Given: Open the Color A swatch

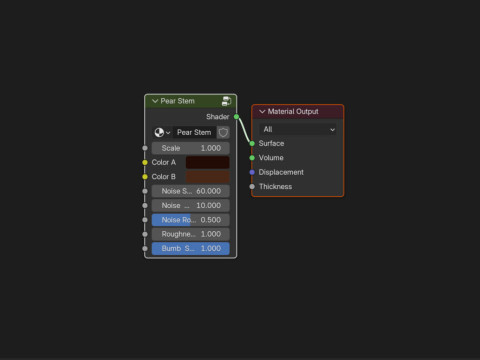Looking at the screenshot, I should pos(207,162).
